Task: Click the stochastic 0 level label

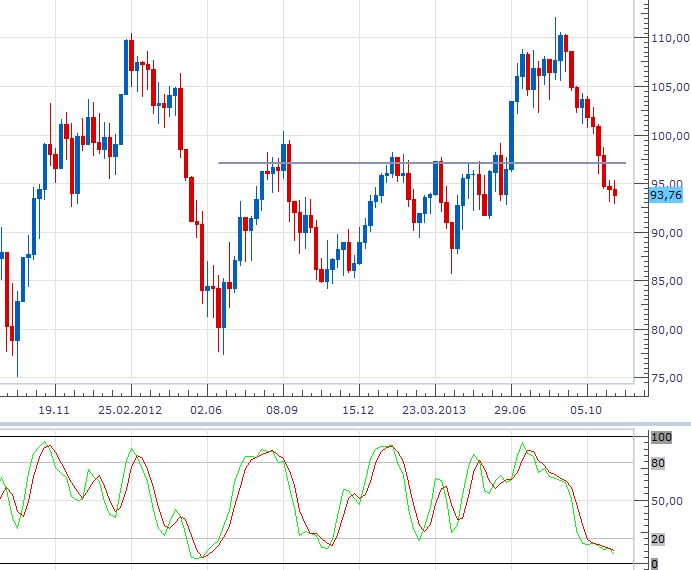Action: (x=654, y=564)
